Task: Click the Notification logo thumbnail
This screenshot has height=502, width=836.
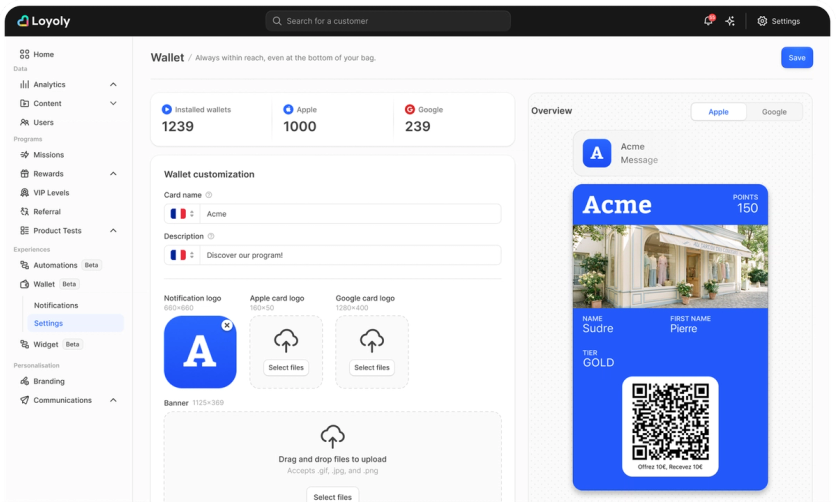Action: pyautogui.click(x=200, y=352)
